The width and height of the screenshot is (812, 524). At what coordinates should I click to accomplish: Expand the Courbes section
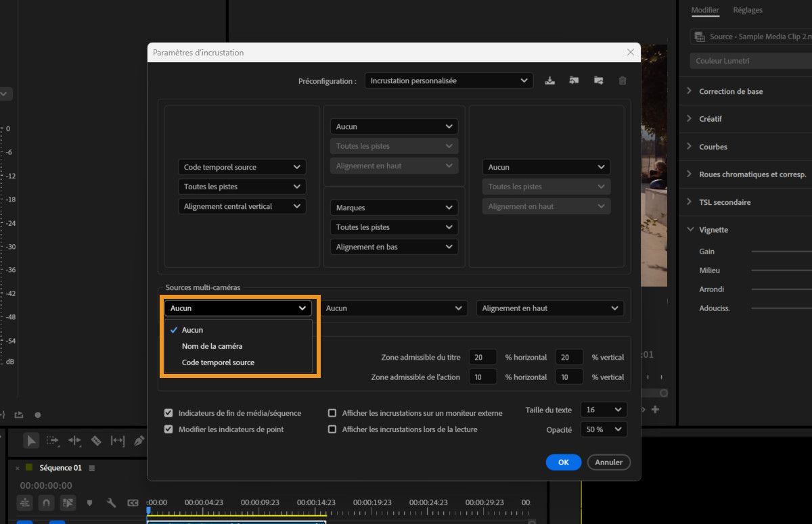pyautogui.click(x=690, y=147)
